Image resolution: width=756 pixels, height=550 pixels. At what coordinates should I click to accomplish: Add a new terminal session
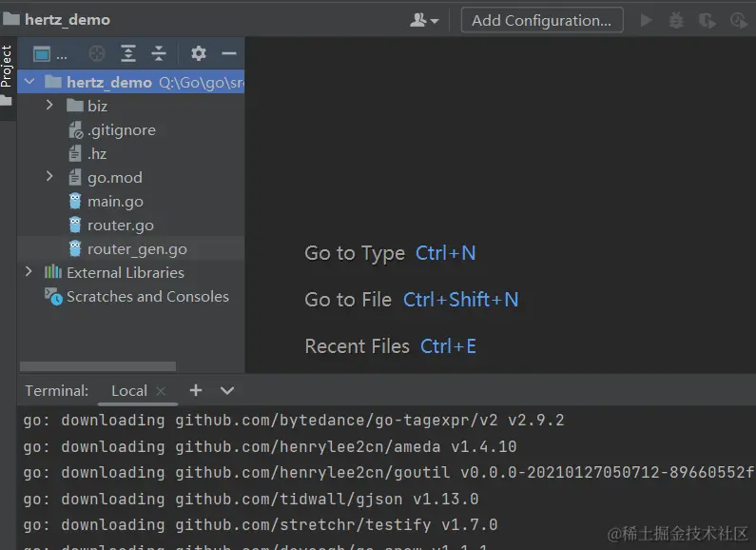pyautogui.click(x=196, y=390)
